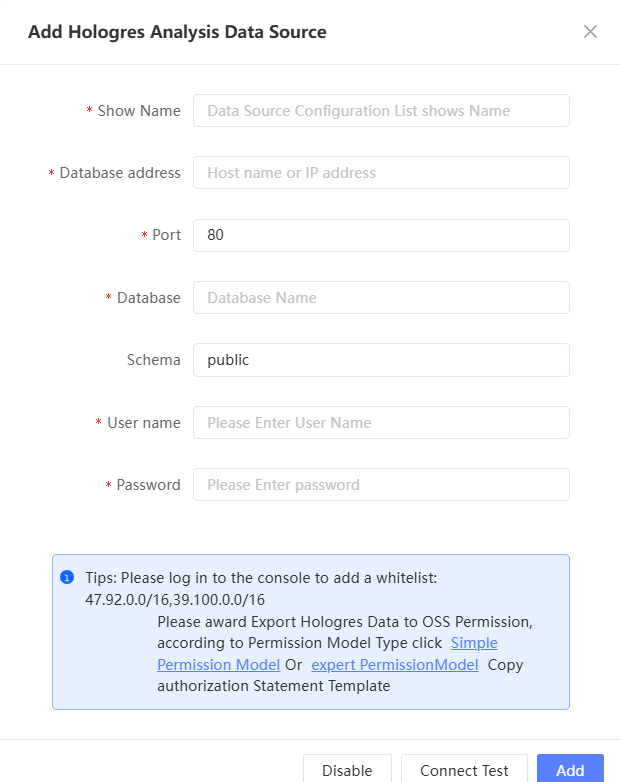This screenshot has height=782, width=620.
Task: Click the Show Name field label
Action: 139,111
